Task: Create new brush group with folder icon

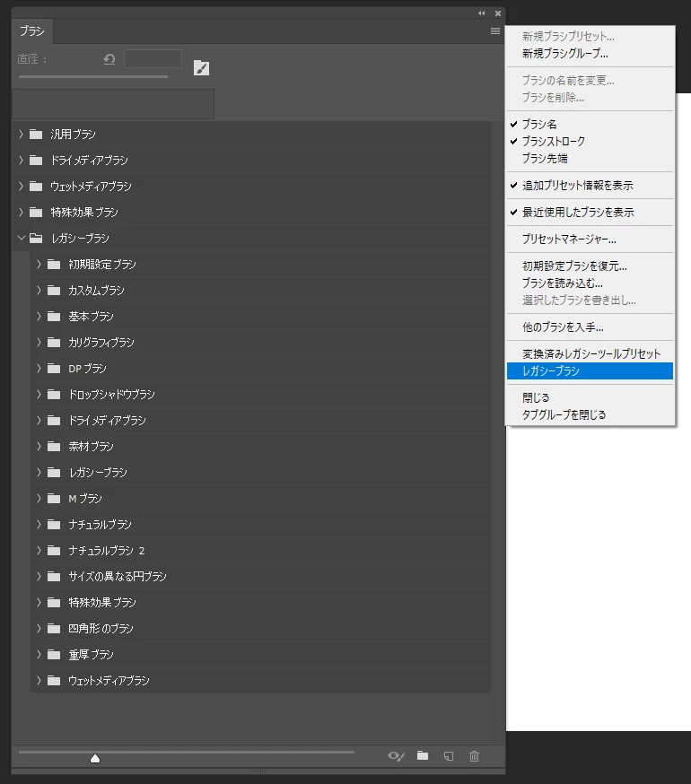Action: point(423,755)
